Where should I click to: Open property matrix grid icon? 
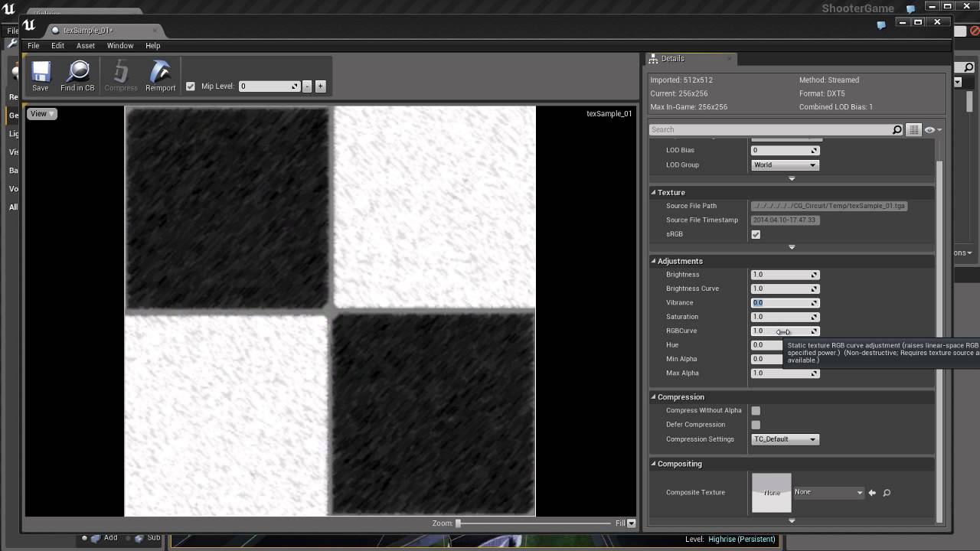click(913, 130)
